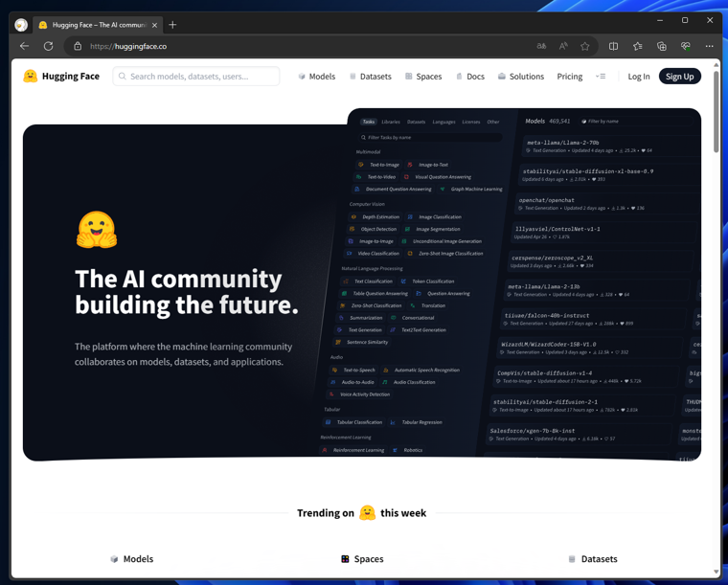Click the headline 'The AI community building the future.'
Viewport: 728px width, 585px height.
click(187, 292)
